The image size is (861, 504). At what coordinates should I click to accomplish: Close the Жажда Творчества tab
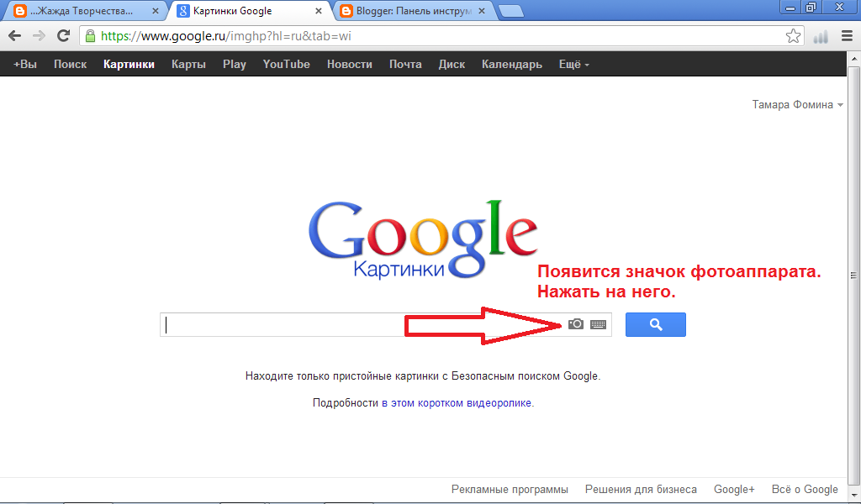tap(156, 11)
